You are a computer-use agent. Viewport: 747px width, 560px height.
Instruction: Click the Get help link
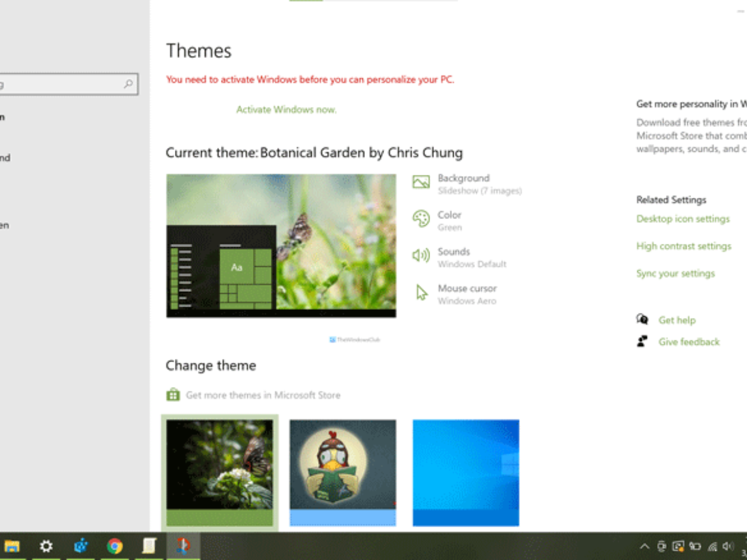point(677,320)
